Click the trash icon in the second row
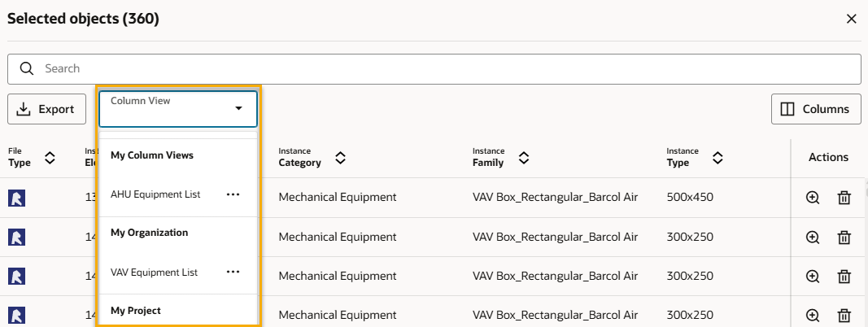The image size is (868, 327). pyautogui.click(x=844, y=237)
